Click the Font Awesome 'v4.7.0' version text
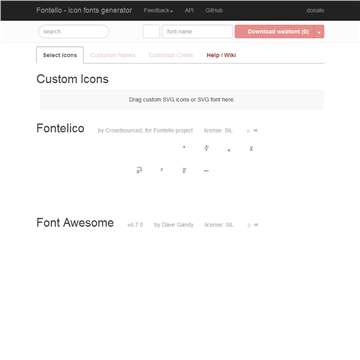This screenshot has height=360, width=360. (135, 225)
